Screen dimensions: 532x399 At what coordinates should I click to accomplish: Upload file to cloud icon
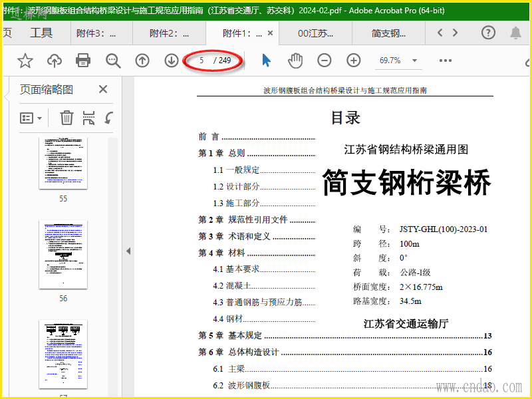tap(55, 61)
